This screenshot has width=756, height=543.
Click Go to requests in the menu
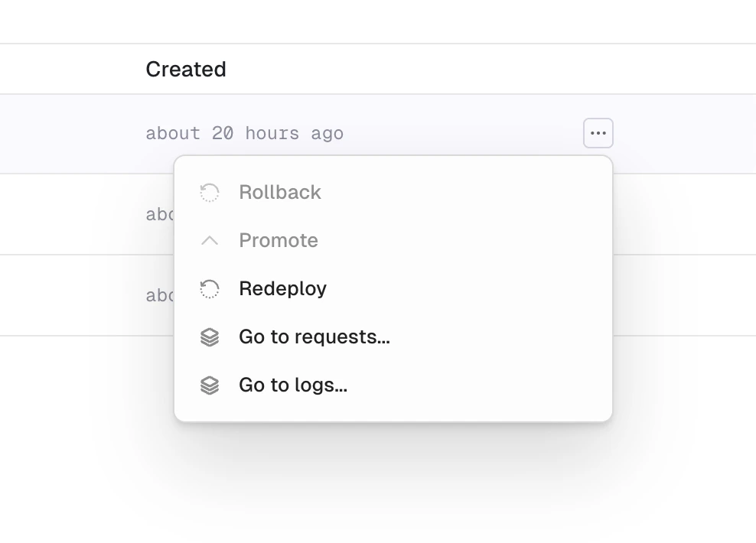coord(314,337)
